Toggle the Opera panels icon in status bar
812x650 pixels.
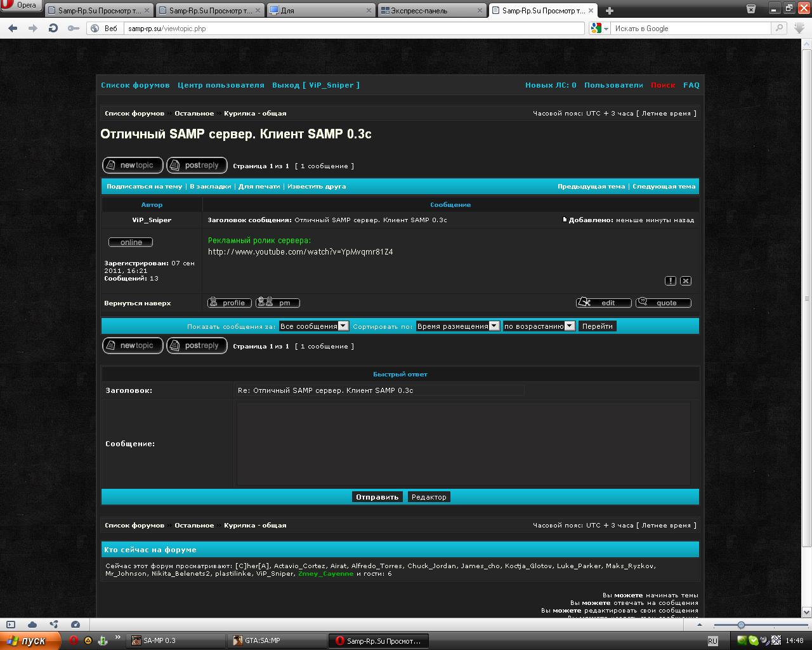click(x=11, y=625)
